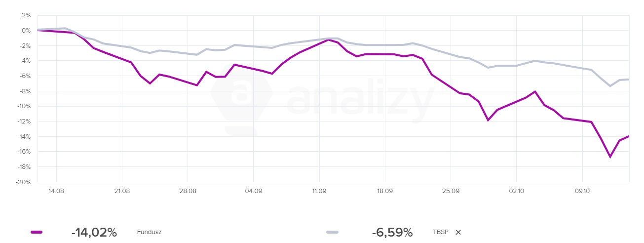
Task: Click the 28.08 date on the x-axis
Action: 188,191
